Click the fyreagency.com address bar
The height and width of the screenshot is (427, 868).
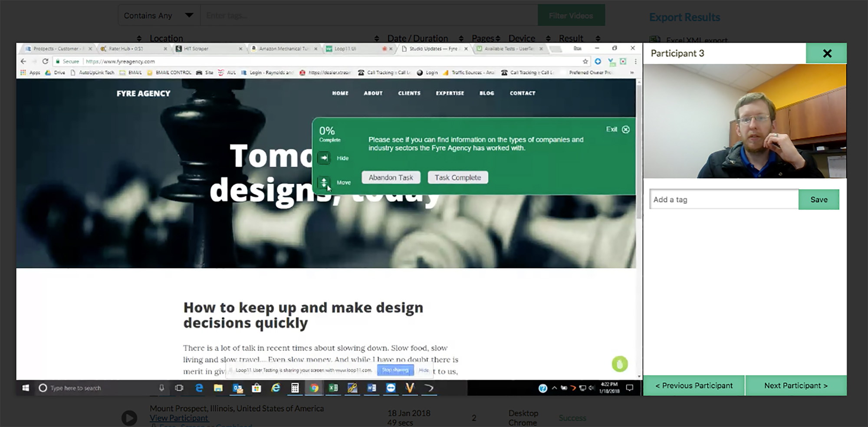[321, 61]
